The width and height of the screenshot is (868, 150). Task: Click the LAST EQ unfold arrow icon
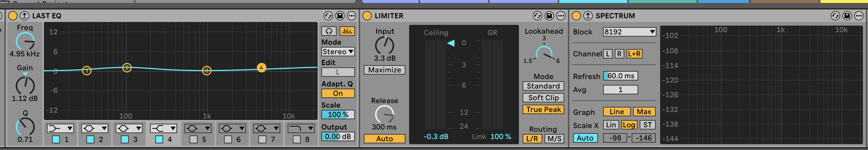pos(25,16)
